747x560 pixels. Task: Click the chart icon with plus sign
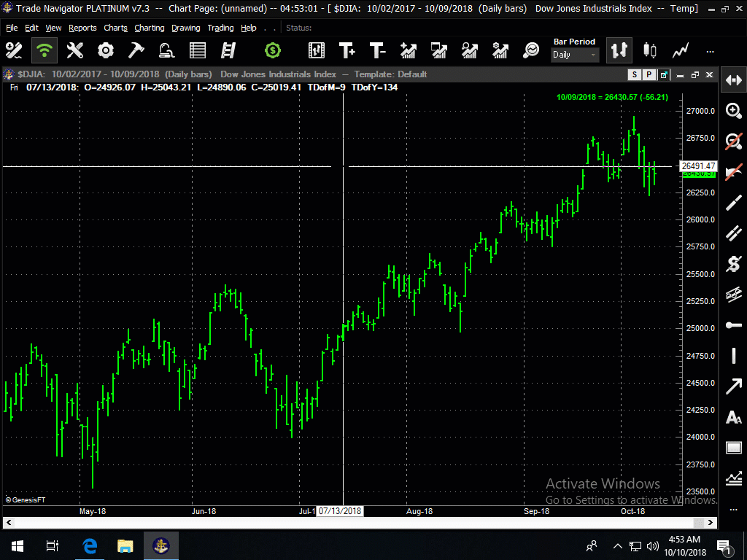pyautogui.click(x=409, y=50)
